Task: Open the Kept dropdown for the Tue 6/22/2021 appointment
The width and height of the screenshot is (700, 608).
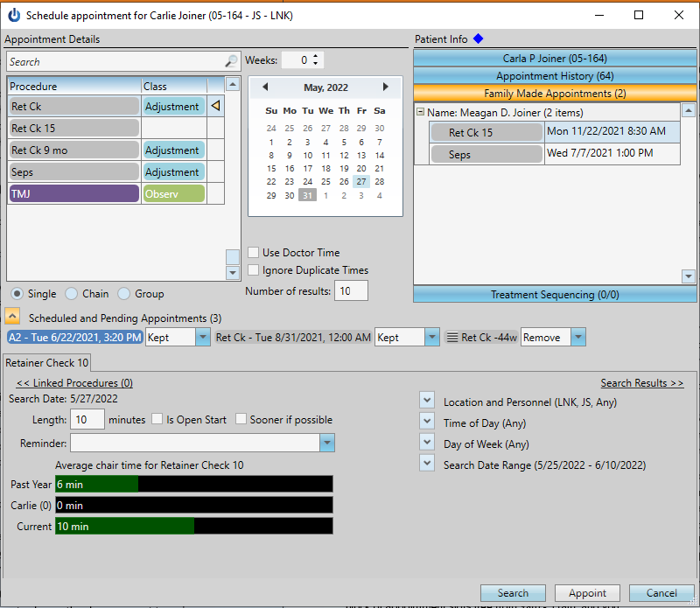Action: (202, 337)
